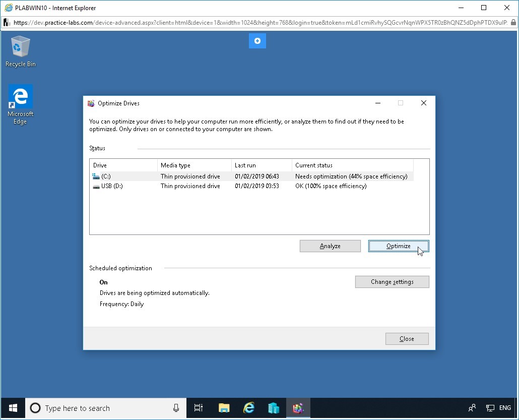Viewport: 519px width, 420px height.
Task: Sort by the Media type column header
Action: coord(194,165)
